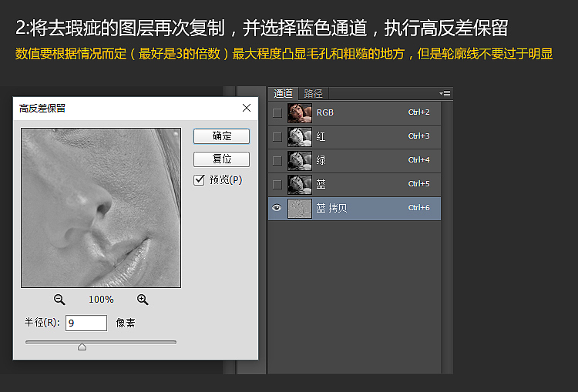Hide the 蓝 拷贝 channel eye
Image resolution: width=578 pixels, height=392 pixels.
(x=277, y=208)
